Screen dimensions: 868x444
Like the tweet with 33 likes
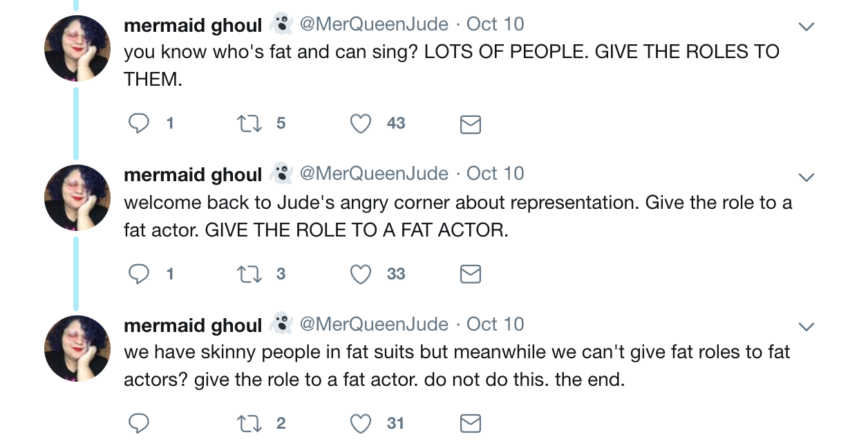pos(361,274)
